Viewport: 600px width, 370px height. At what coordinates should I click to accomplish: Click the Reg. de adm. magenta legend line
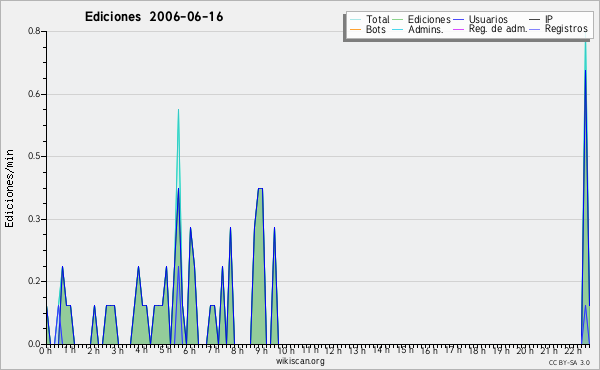click(458, 29)
